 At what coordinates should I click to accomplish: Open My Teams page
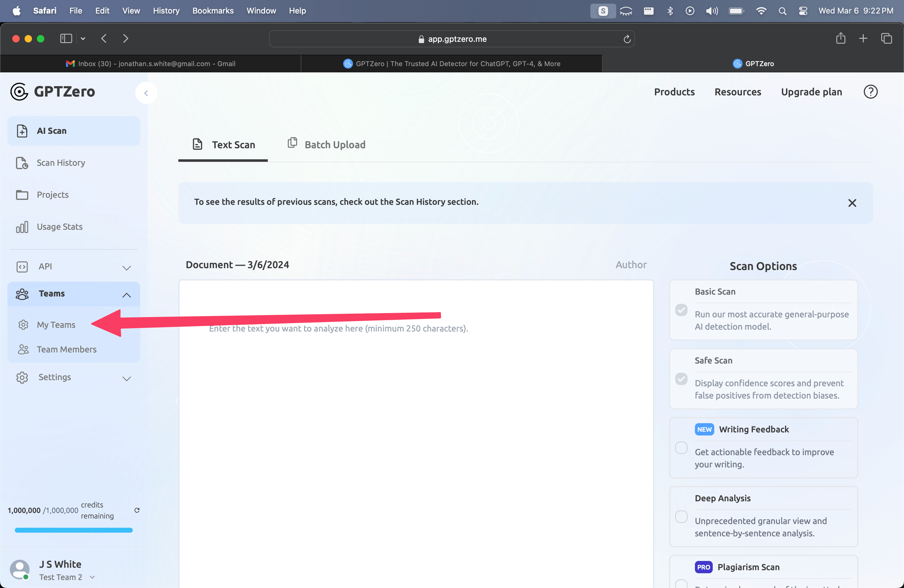click(x=56, y=325)
